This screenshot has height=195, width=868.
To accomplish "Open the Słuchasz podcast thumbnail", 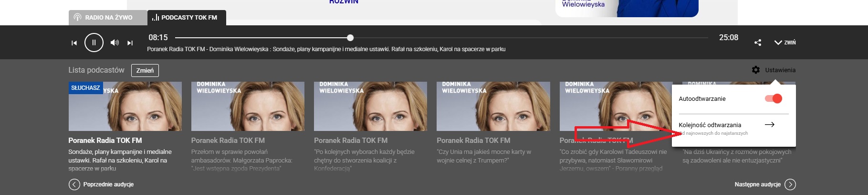I will (x=125, y=106).
